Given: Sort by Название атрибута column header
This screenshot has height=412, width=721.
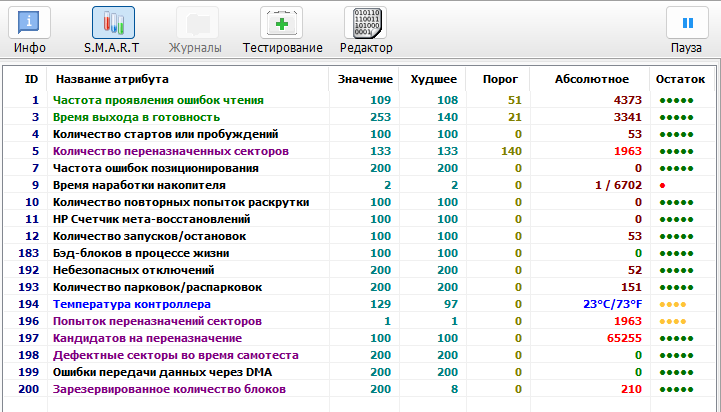Looking at the screenshot, I should point(111,79).
